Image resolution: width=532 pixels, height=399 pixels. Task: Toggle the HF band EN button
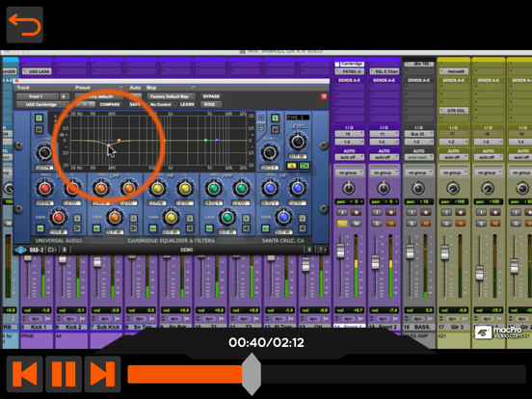tap(265, 228)
